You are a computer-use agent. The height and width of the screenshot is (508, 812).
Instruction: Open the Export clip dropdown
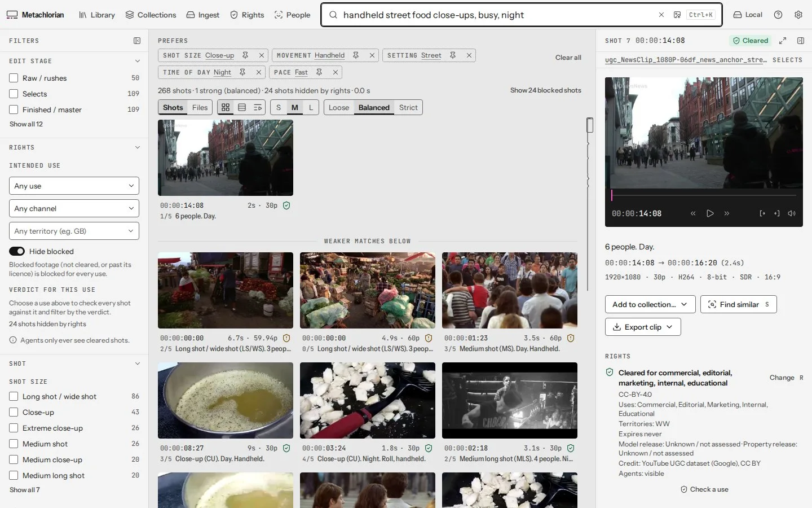coord(643,327)
